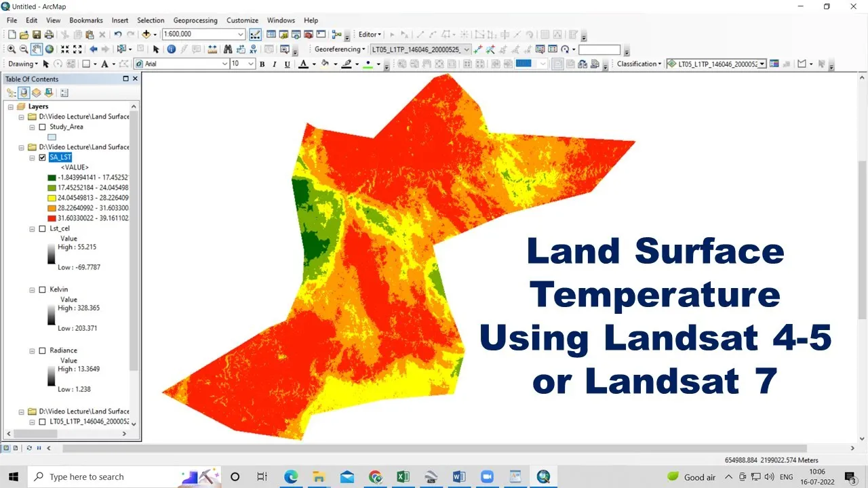List By Source in table of contents
Image resolution: width=868 pixels, height=488 pixels.
[x=24, y=93]
